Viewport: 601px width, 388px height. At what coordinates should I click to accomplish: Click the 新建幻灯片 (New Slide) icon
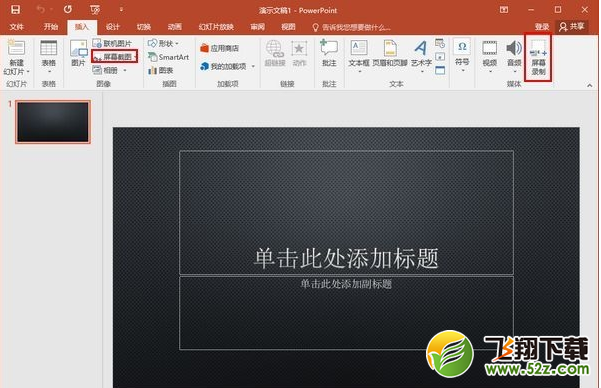pyautogui.click(x=16, y=48)
